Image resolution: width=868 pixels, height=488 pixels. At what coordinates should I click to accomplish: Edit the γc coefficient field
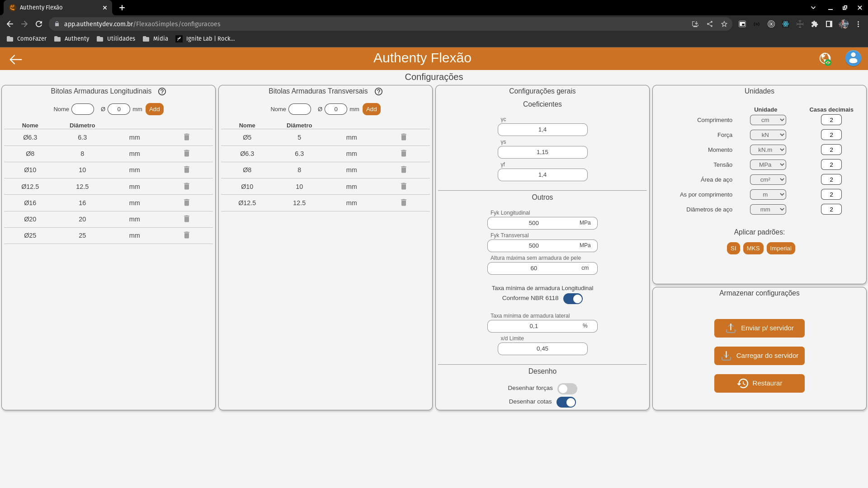pyautogui.click(x=542, y=130)
